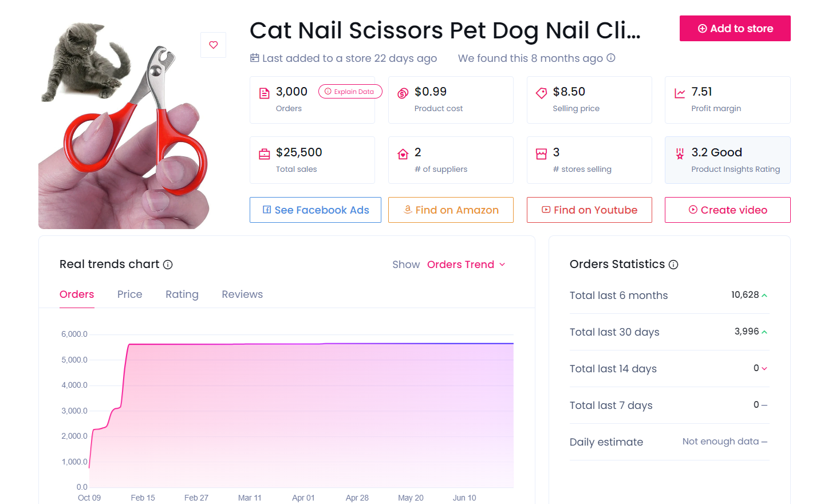Open the Orders Trend dropdown
The height and width of the screenshot is (504, 828).
466,265
